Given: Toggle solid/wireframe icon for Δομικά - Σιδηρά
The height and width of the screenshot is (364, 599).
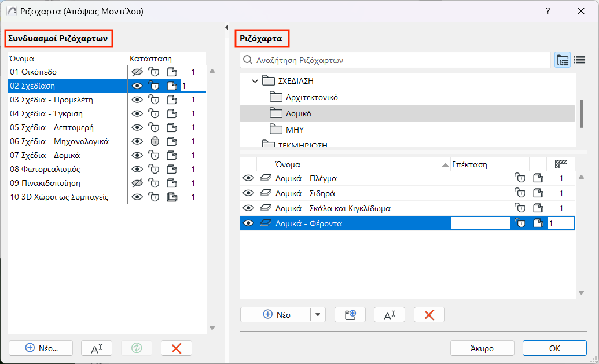Looking at the screenshot, I should pyautogui.click(x=538, y=193).
